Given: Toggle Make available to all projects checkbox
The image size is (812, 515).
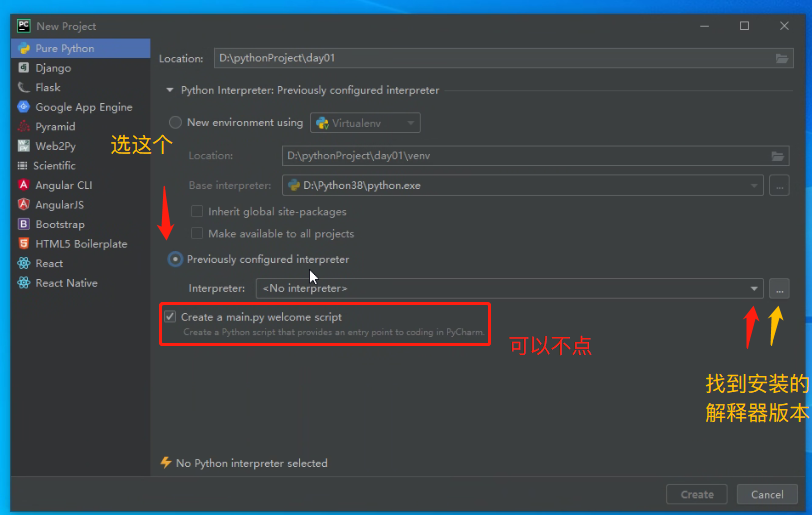Looking at the screenshot, I should tap(197, 234).
